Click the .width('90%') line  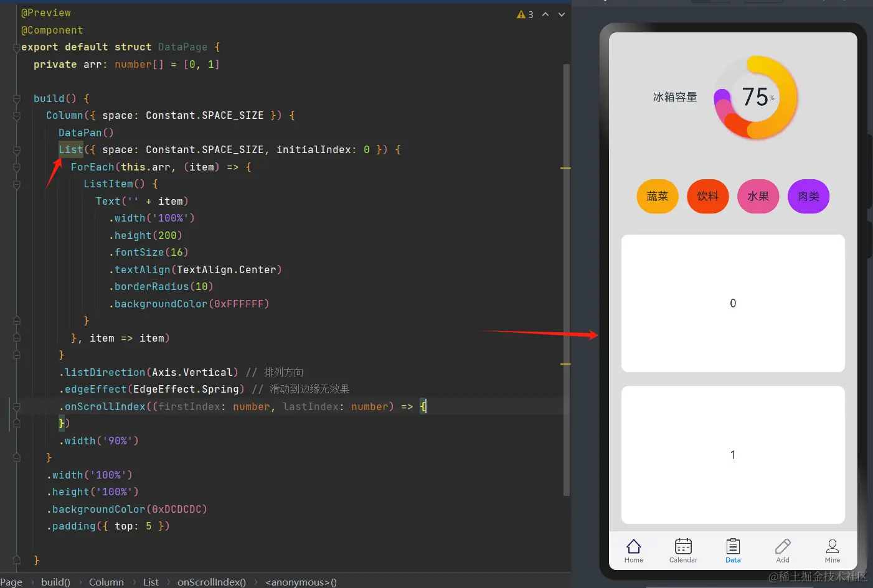[98, 441]
